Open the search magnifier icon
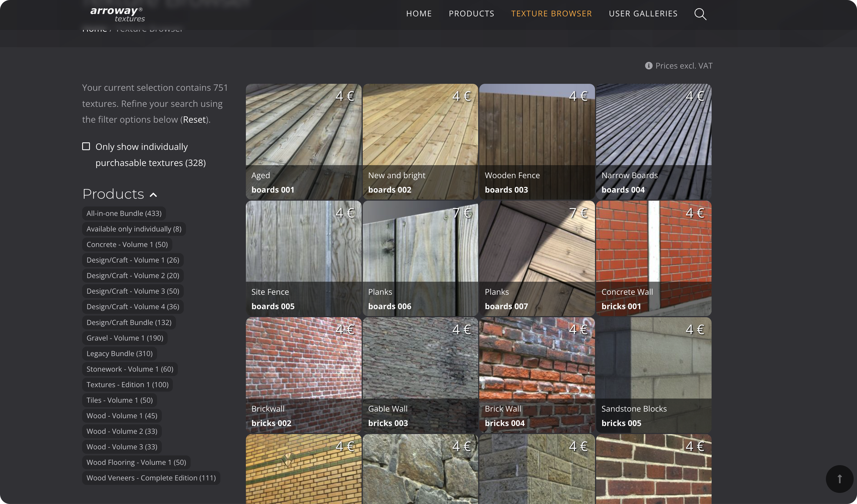This screenshot has height=504, width=857. [700, 14]
